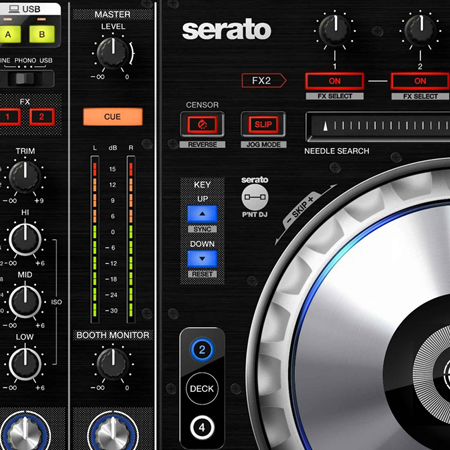Image resolution: width=450 pixels, height=450 pixels.
Task: Select deck 2 button
Action: pos(202,350)
